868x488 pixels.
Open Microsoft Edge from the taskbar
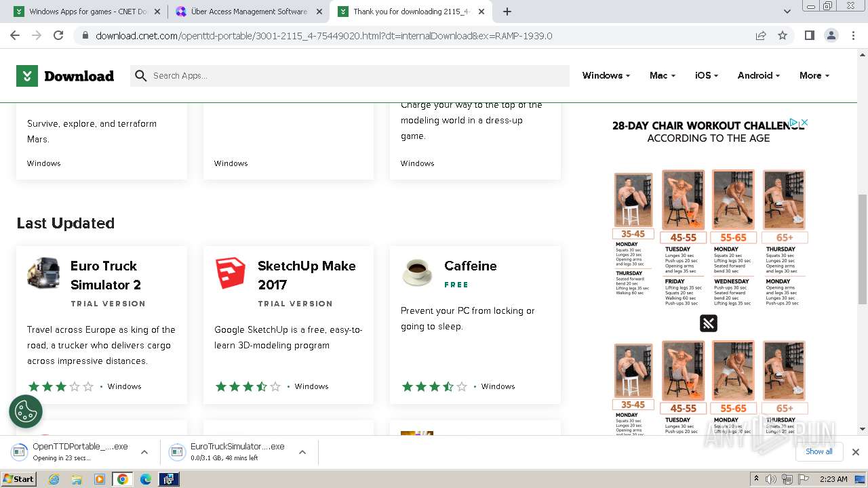pos(146,479)
